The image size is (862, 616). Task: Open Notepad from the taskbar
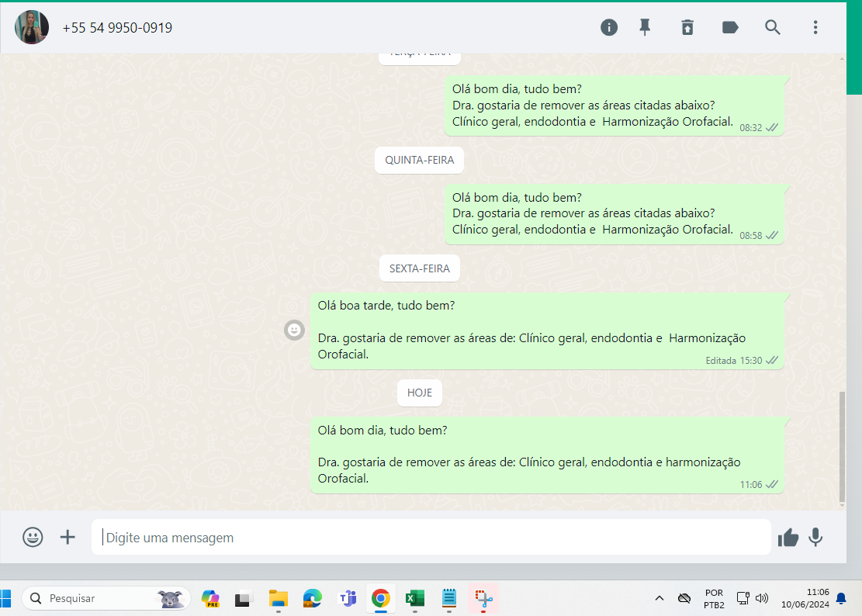[449, 598]
